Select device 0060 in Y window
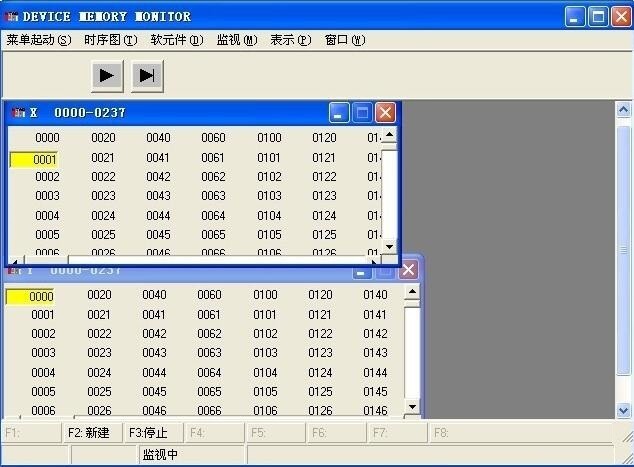634x467 pixels. pos(209,295)
